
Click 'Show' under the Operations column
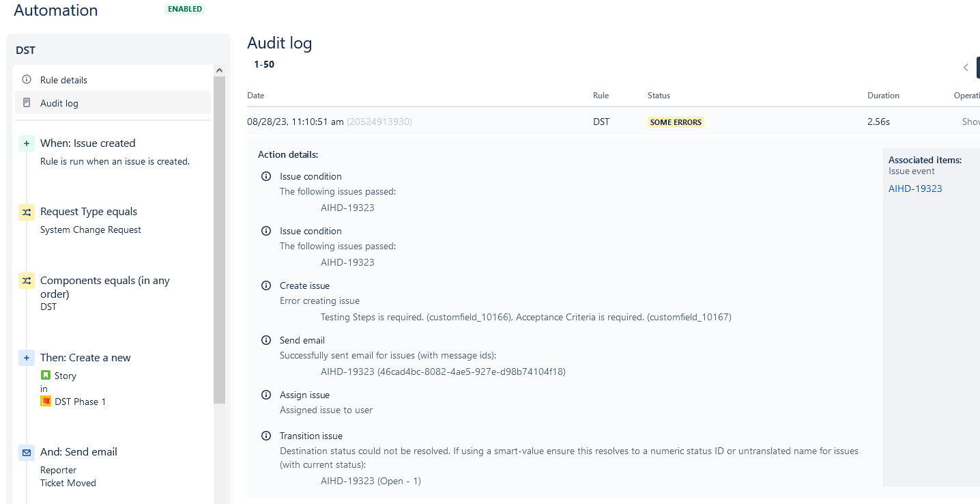pyautogui.click(x=970, y=122)
